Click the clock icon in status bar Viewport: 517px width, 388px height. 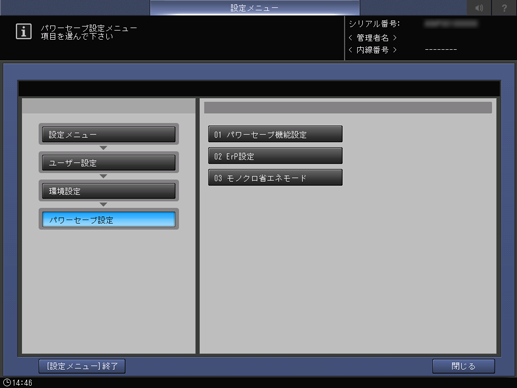[6, 383]
